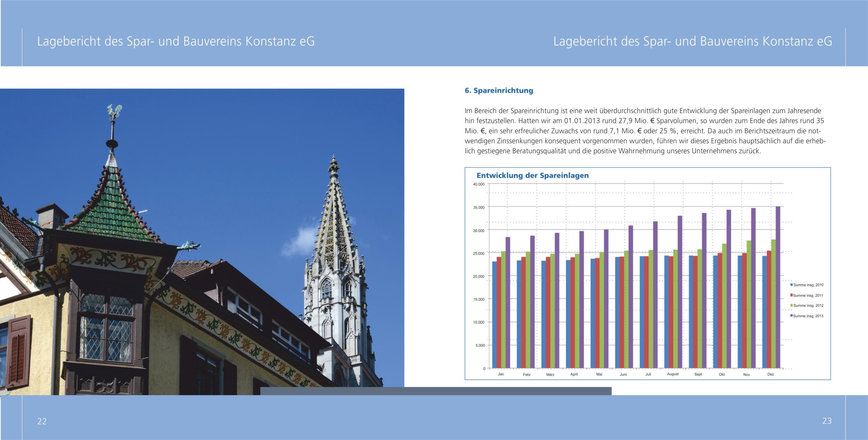Click the 'März' axis label
The width and height of the screenshot is (868, 440).
(550, 375)
